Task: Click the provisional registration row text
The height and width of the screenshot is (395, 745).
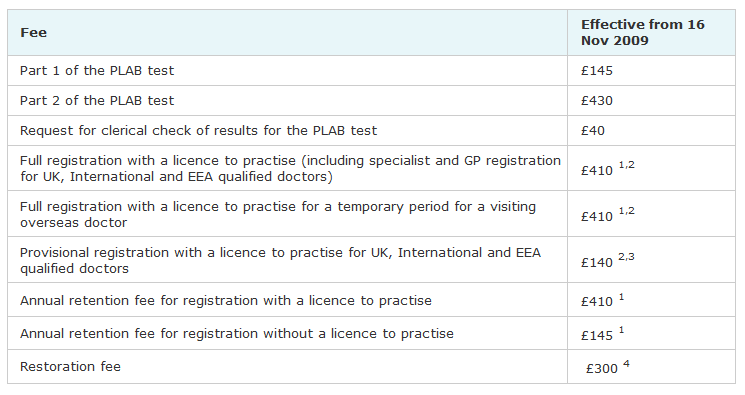Action: click(x=280, y=260)
